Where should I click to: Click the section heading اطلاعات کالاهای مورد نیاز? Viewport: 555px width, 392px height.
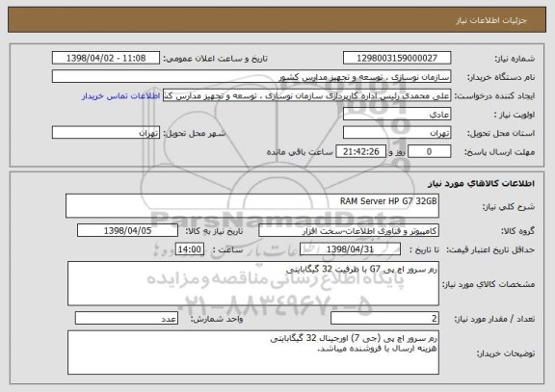click(x=481, y=183)
